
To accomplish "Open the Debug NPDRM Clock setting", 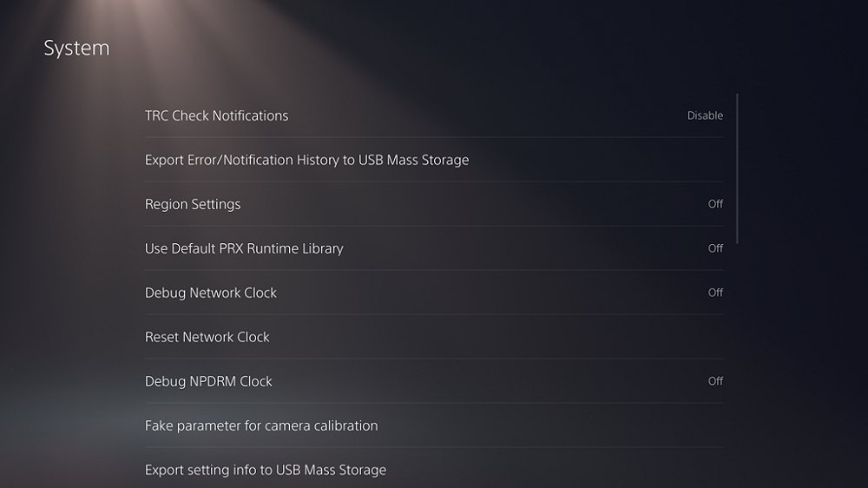I will (x=208, y=381).
